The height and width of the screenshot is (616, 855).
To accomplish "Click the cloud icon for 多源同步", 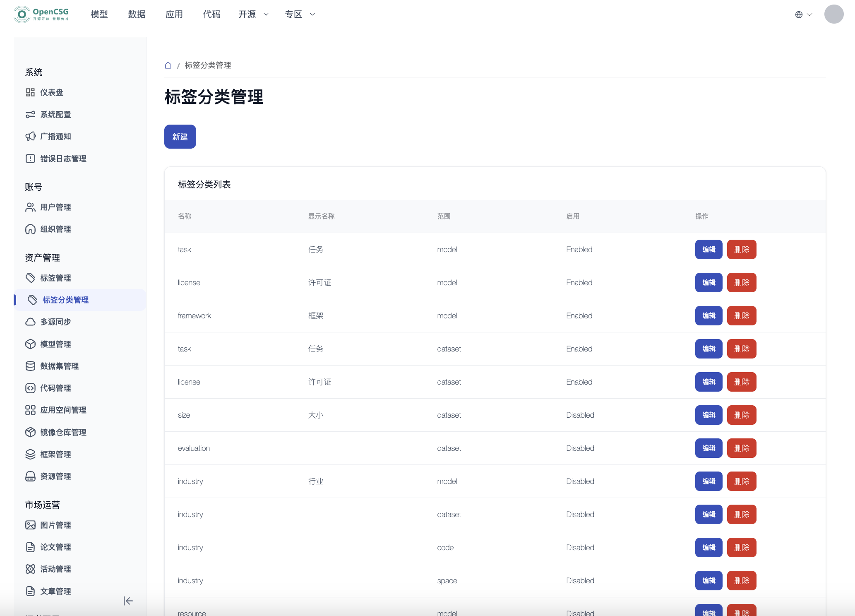I will pyautogui.click(x=30, y=322).
